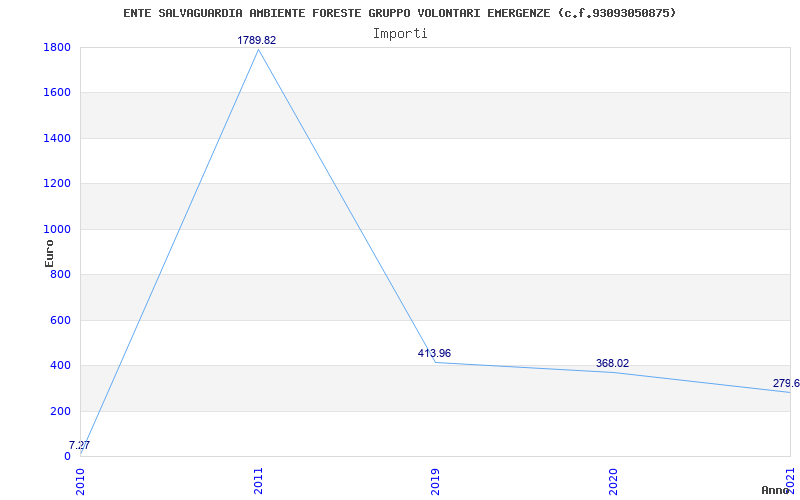Click the 800 y-axis tick label
This screenshot has width=800, height=500.
[61, 274]
